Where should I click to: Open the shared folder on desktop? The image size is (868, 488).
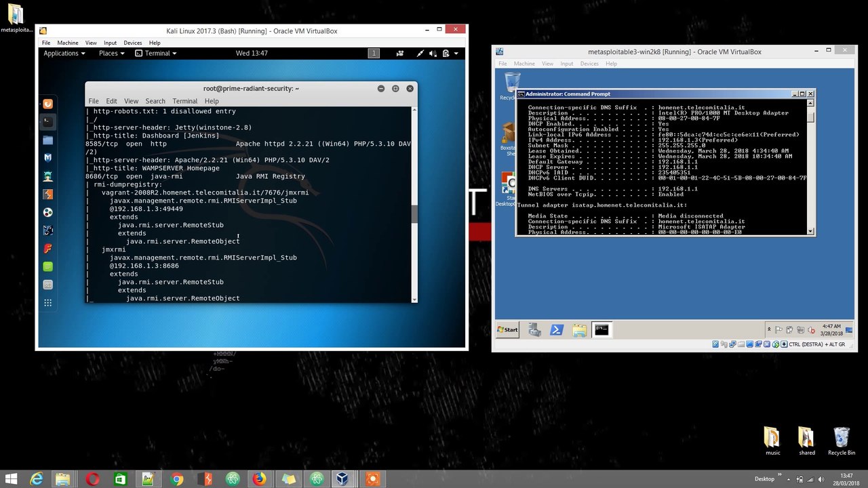tap(806, 441)
